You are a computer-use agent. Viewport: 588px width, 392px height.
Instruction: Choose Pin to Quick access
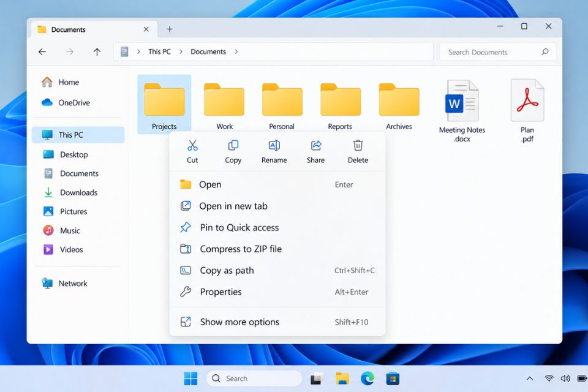(277, 227)
